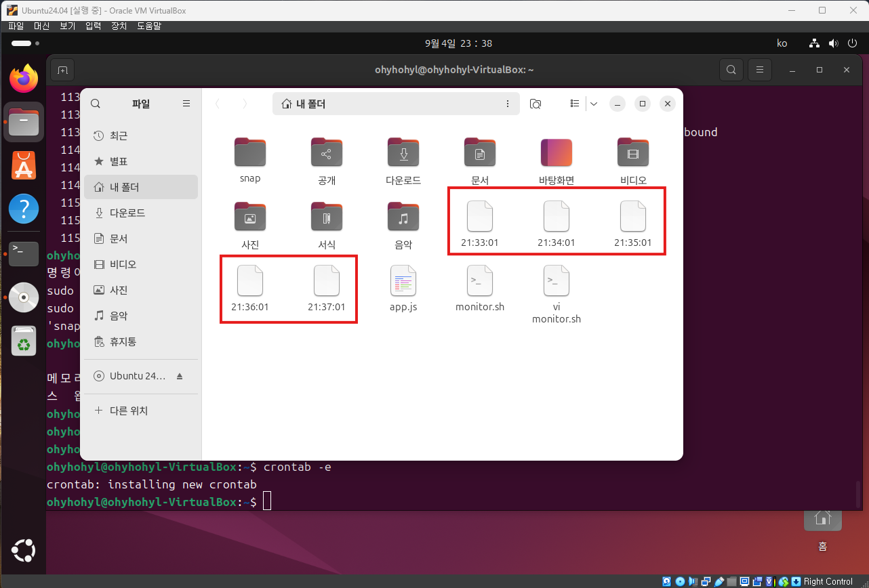Open the snap folder
The image size is (869, 588).
click(250, 161)
